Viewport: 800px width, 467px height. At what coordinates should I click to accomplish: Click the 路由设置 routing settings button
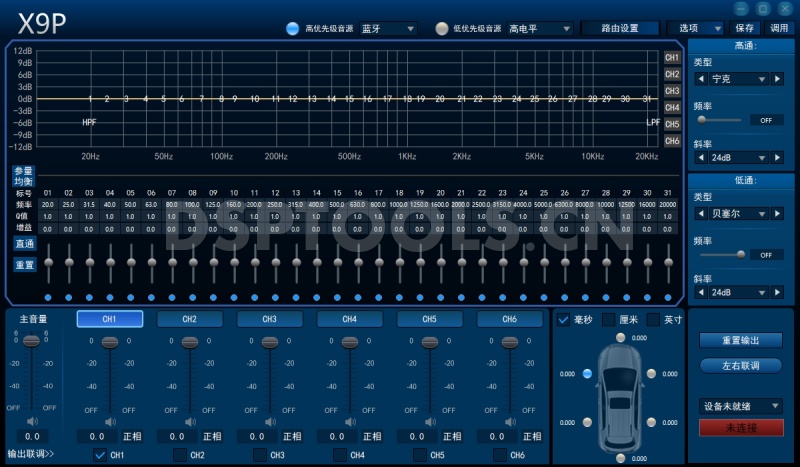[x=620, y=29]
